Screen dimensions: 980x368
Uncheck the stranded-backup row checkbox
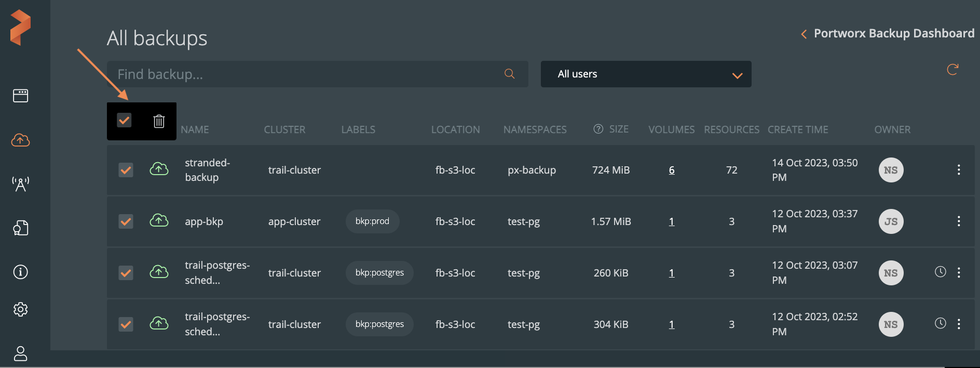coord(126,170)
